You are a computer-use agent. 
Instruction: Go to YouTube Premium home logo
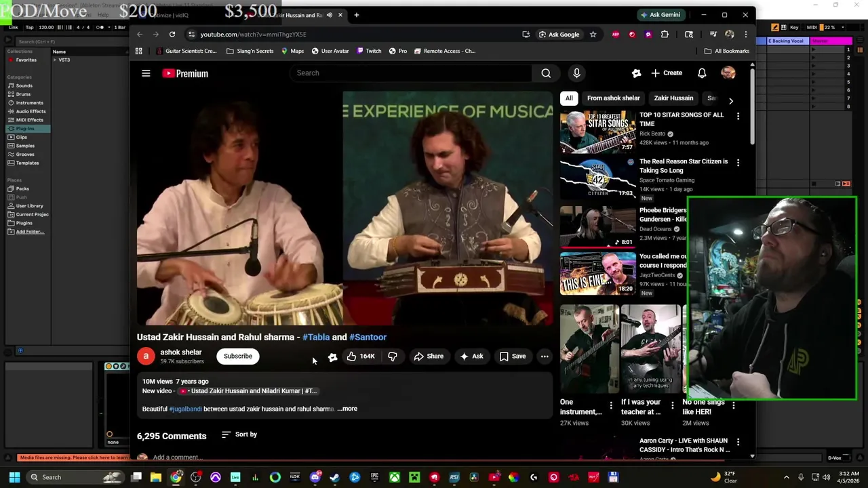185,73
